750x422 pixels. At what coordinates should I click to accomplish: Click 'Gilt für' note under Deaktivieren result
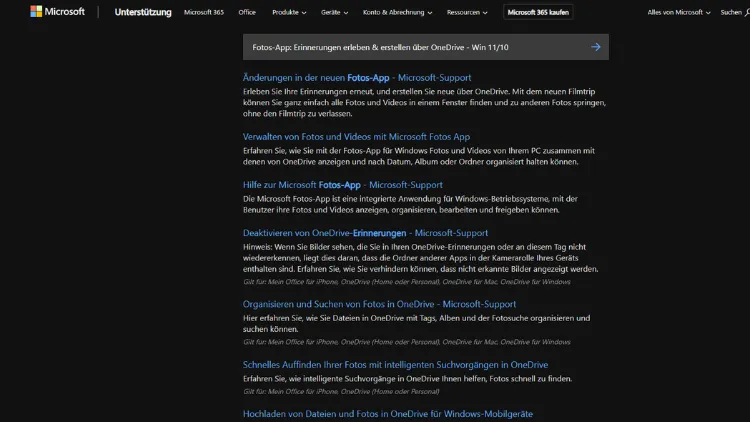[407, 282]
